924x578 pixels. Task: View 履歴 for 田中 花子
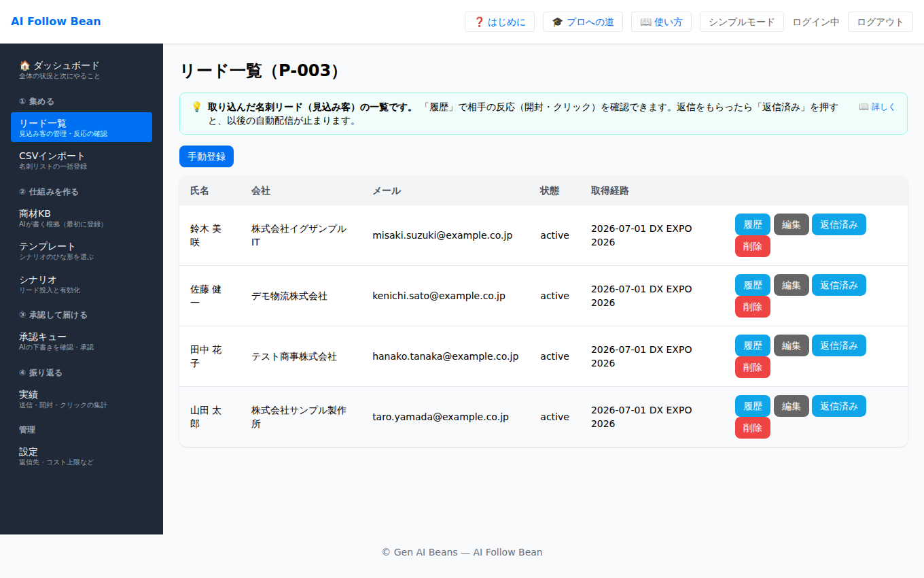point(753,345)
